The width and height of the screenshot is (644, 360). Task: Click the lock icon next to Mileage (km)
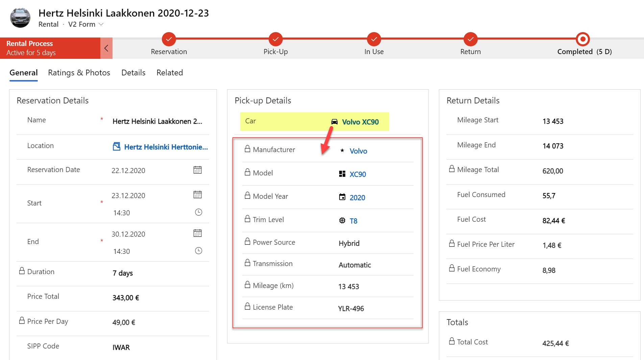click(x=248, y=285)
